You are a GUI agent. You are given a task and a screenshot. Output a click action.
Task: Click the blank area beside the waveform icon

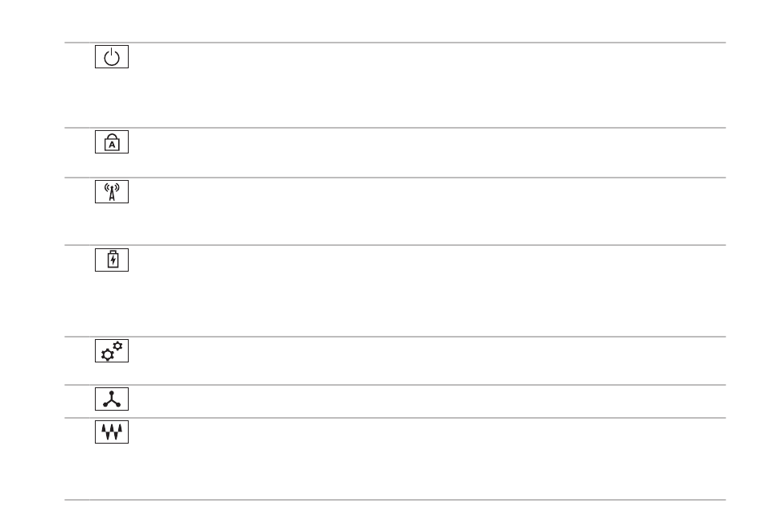tap(427, 459)
